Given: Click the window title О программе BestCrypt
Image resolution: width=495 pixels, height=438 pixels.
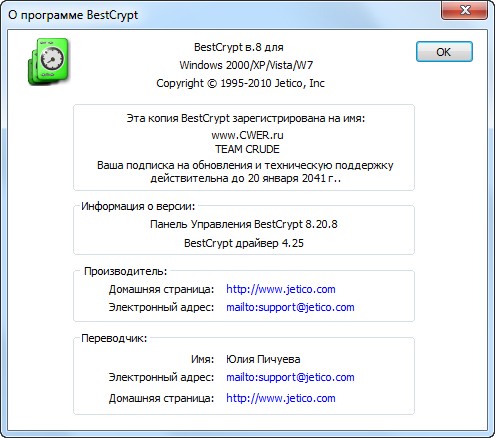Looking at the screenshot, I should click(x=73, y=15).
